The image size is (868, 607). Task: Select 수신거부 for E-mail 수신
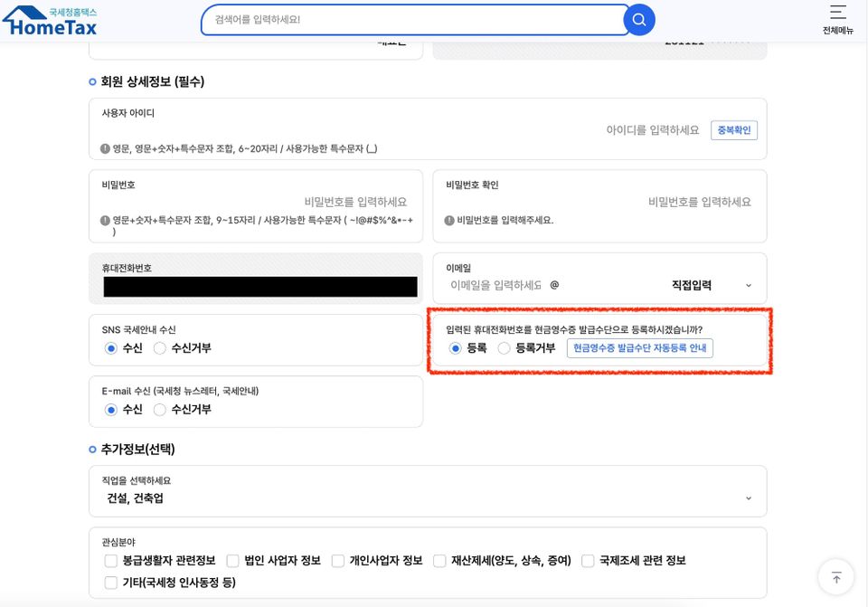point(160,410)
